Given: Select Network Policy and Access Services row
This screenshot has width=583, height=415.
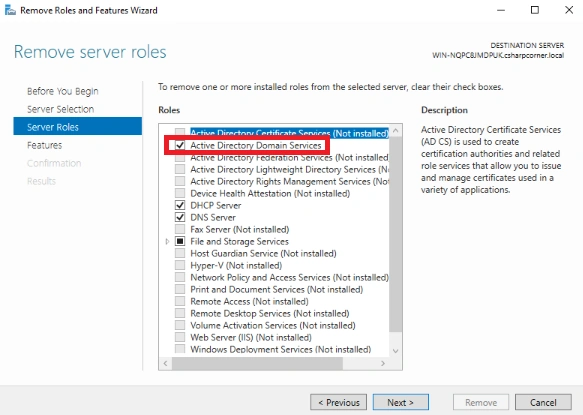Looking at the screenshot, I should coord(289,277).
